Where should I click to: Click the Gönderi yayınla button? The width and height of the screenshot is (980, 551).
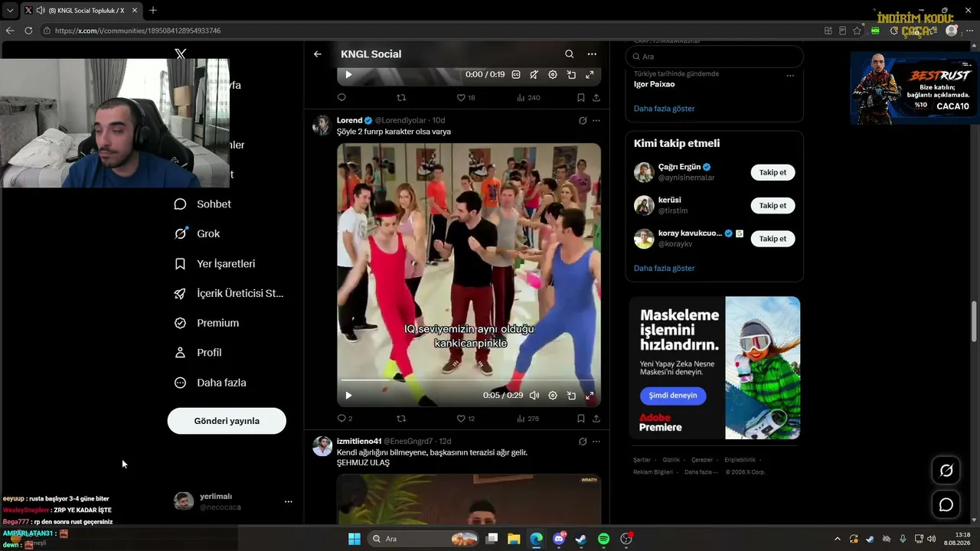[227, 421]
